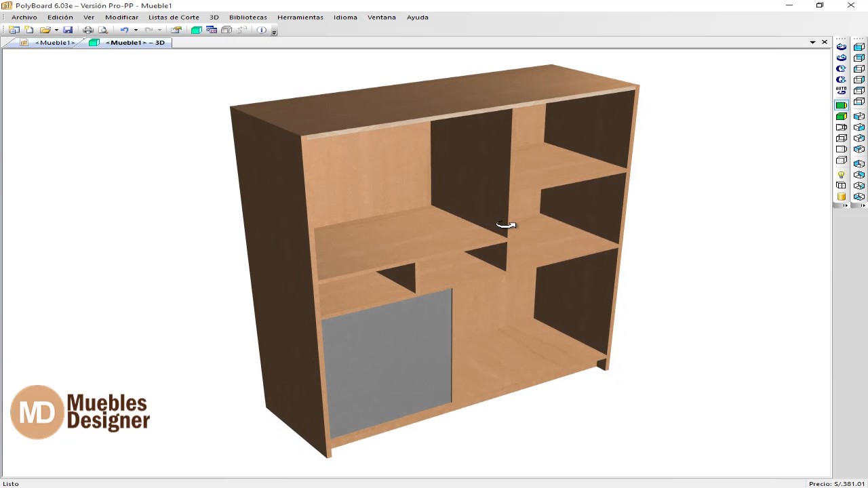Select the <Mueble1> – 3D tab
868x488 pixels.
point(127,42)
